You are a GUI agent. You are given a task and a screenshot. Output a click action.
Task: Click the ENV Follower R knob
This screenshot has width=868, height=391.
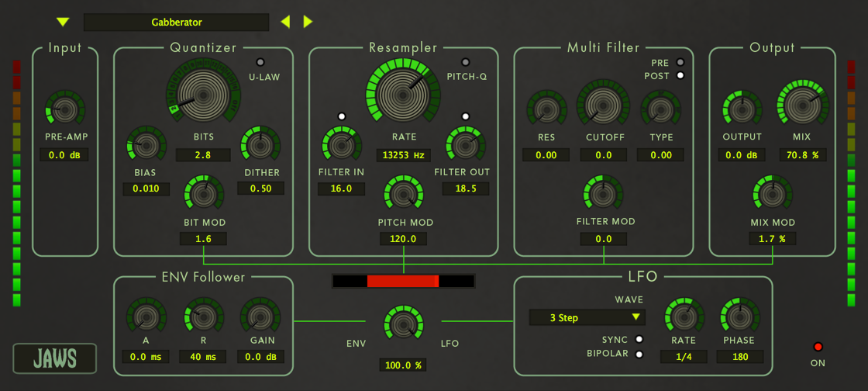pyautogui.click(x=203, y=318)
